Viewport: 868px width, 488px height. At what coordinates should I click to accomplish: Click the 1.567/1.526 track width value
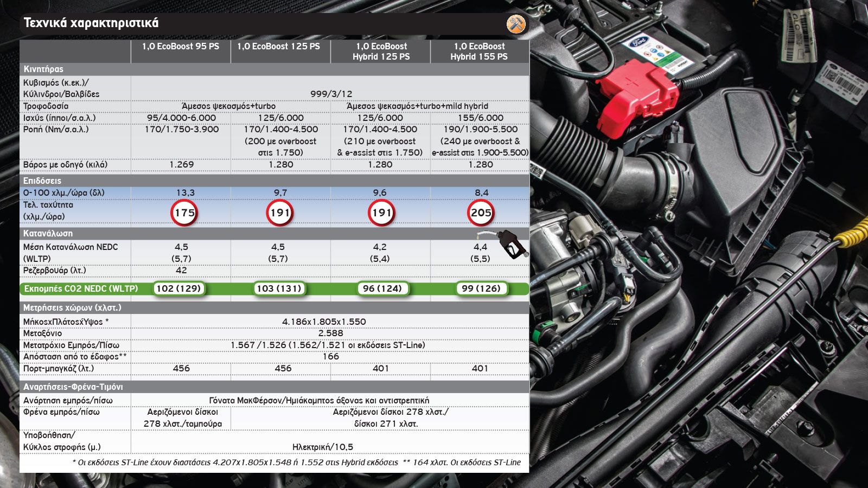328,345
